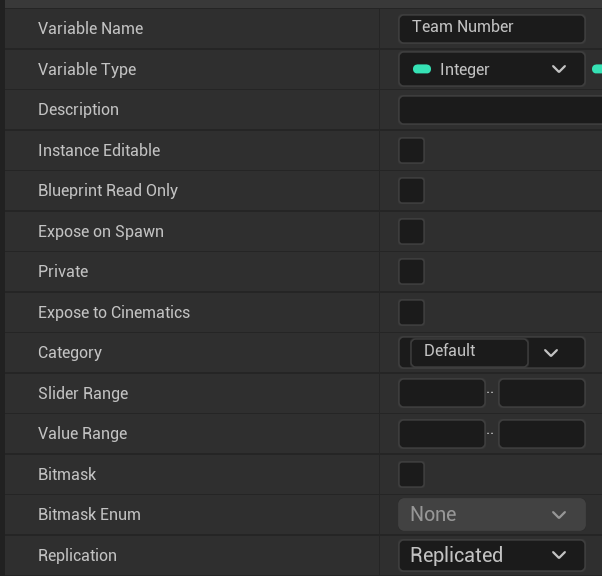Open the Replication dropdown
This screenshot has width=602, height=576.
[x=491, y=555]
